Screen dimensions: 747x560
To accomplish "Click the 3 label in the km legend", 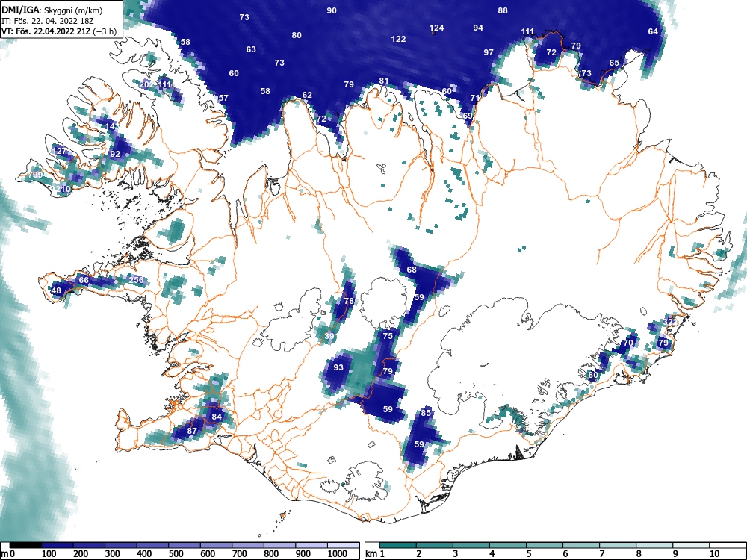I will point(456,554).
